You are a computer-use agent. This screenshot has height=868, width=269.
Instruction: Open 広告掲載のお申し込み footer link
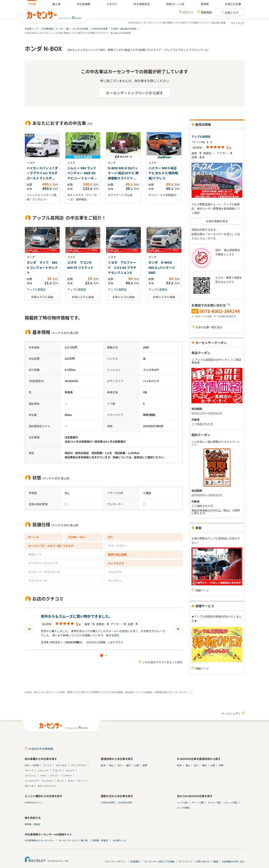pyautogui.click(x=233, y=861)
